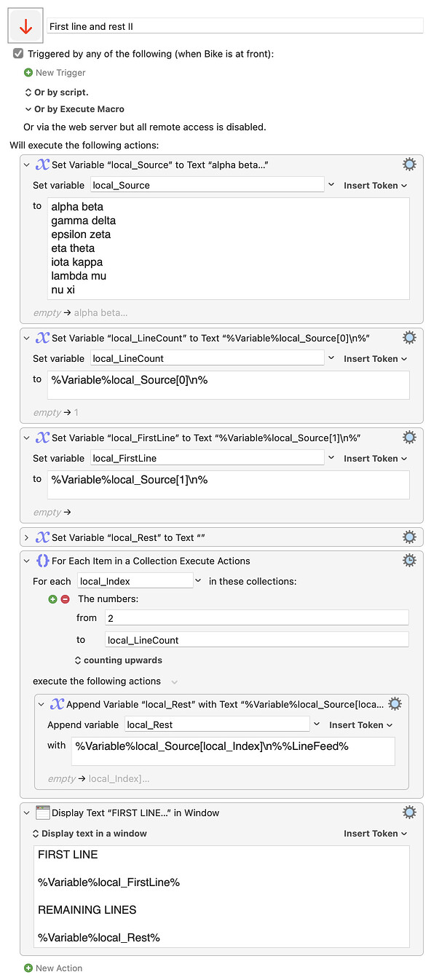Edit the macro name field 'First line and rest II'
Image resolution: width=431 pixels, height=980 pixels.
point(235,26)
